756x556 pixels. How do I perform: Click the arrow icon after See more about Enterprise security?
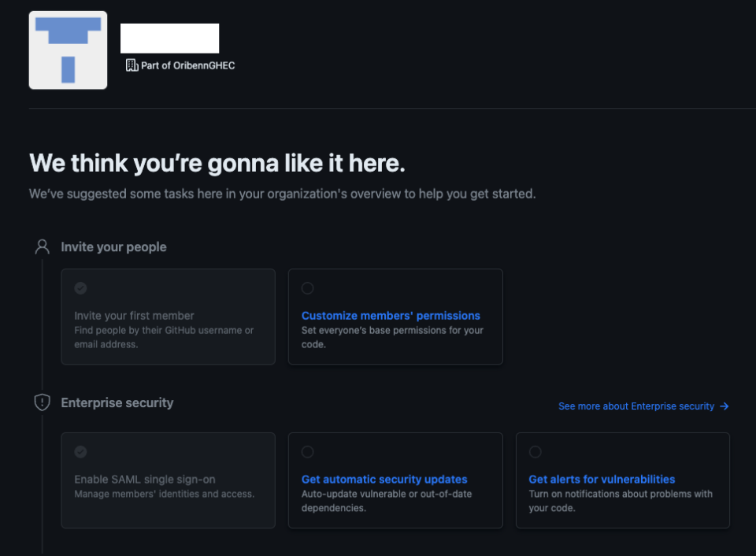[x=726, y=406]
